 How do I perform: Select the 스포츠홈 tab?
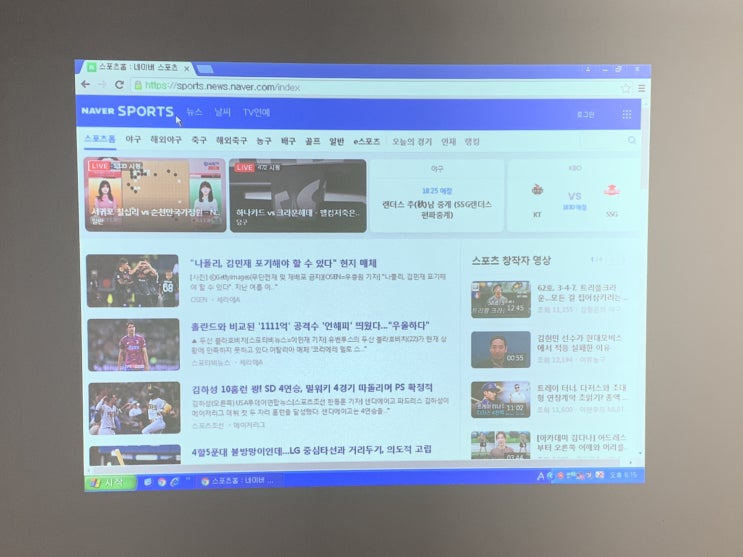(100, 139)
